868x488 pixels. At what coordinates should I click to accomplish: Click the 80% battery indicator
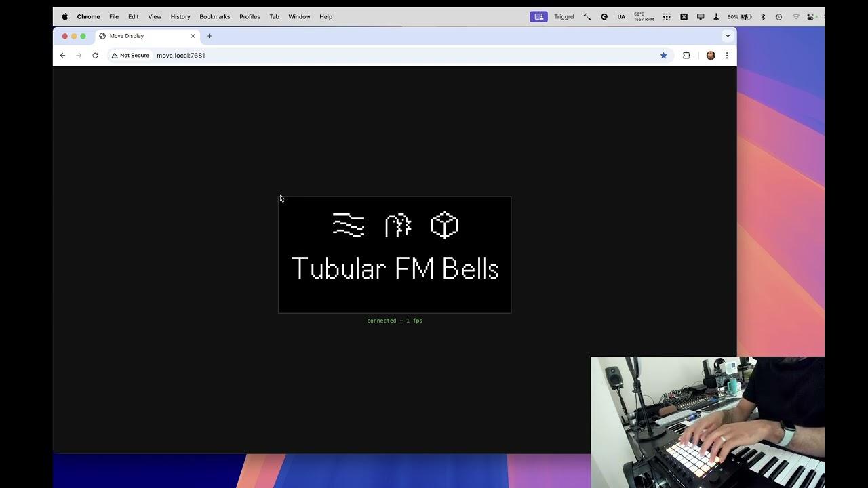tap(739, 16)
